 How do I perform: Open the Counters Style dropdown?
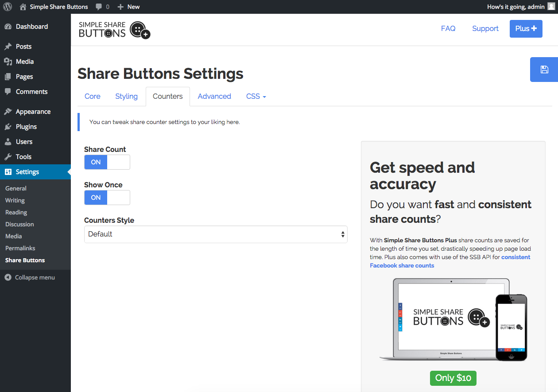[x=216, y=234]
